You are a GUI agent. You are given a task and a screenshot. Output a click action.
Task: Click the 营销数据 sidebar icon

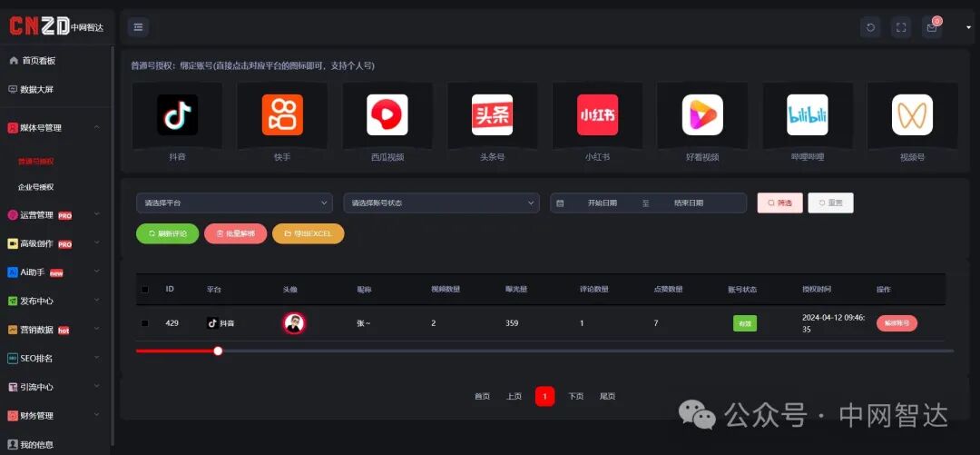(13, 330)
